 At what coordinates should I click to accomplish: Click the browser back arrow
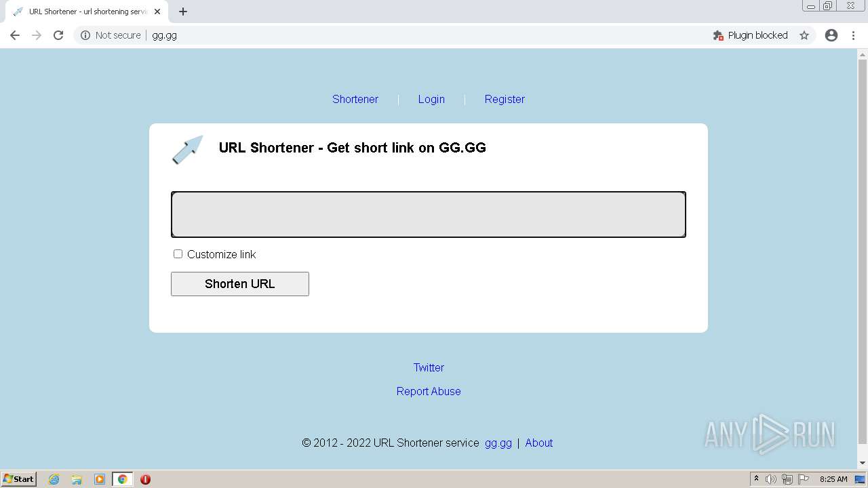[15, 35]
